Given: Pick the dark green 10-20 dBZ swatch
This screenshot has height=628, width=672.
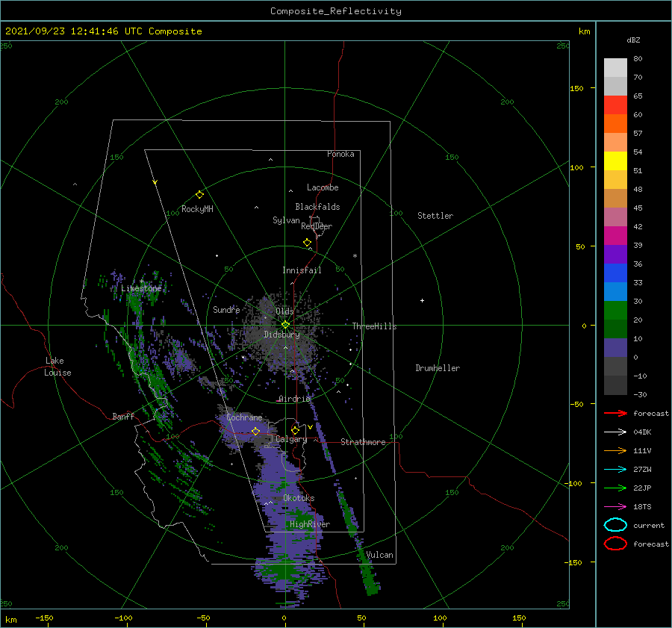Looking at the screenshot, I should [x=615, y=329].
